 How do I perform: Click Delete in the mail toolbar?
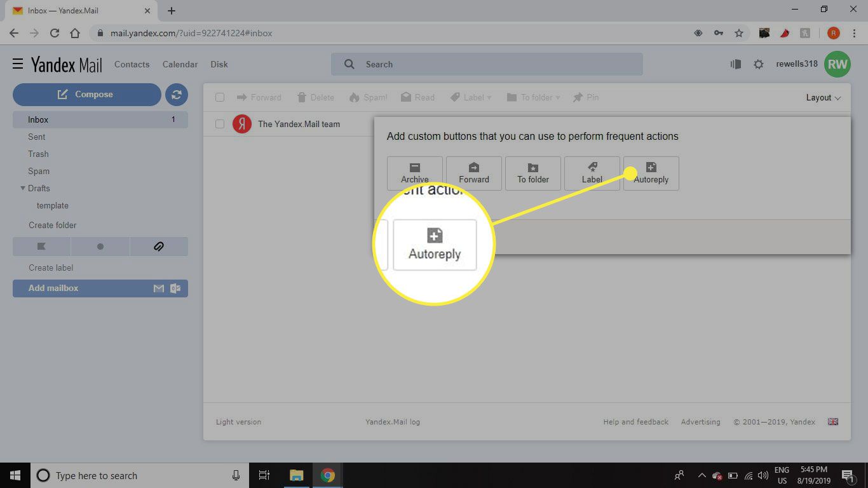[315, 97]
